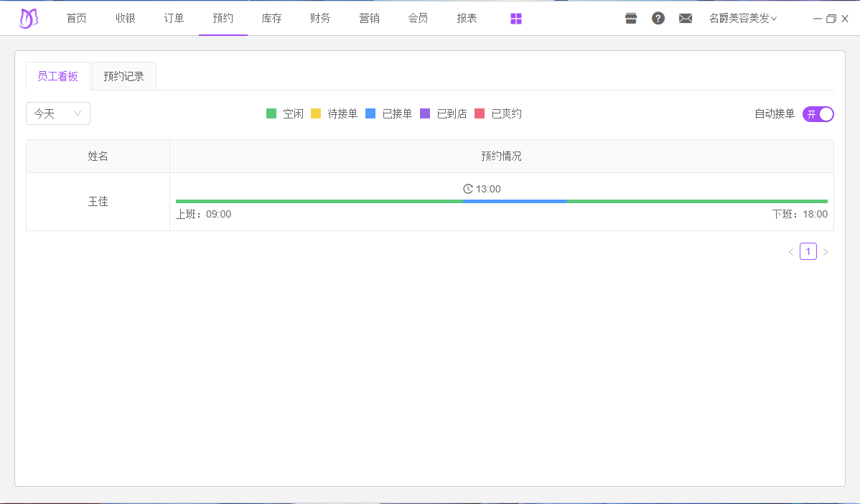Open the 收银 menu
This screenshot has width=860, height=504.
pyautogui.click(x=126, y=19)
